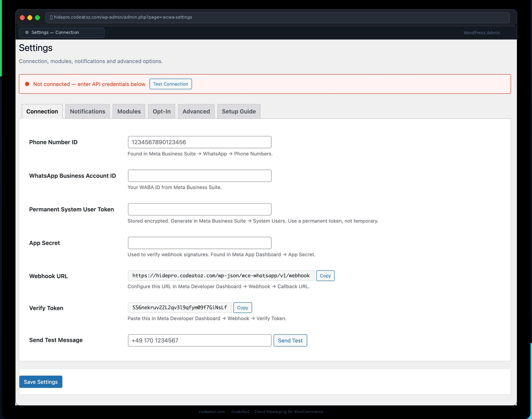Click the Permanent System User Token field
This screenshot has width=532, height=419.
coord(199,209)
